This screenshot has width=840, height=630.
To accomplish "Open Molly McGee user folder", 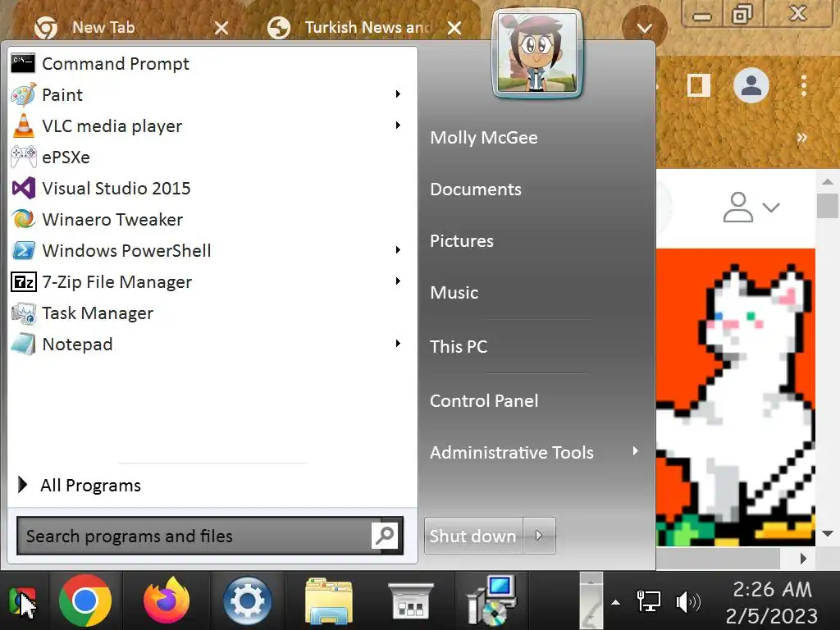I will click(x=484, y=138).
